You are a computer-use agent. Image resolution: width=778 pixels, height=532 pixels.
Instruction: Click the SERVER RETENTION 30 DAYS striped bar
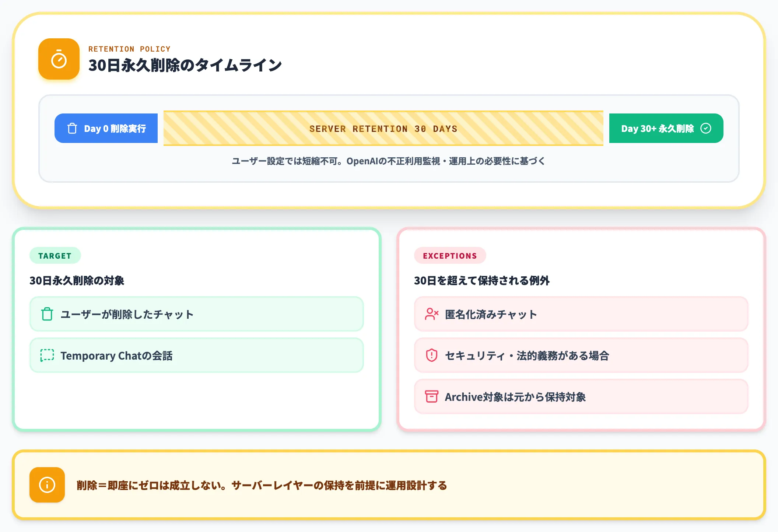click(x=383, y=128)
